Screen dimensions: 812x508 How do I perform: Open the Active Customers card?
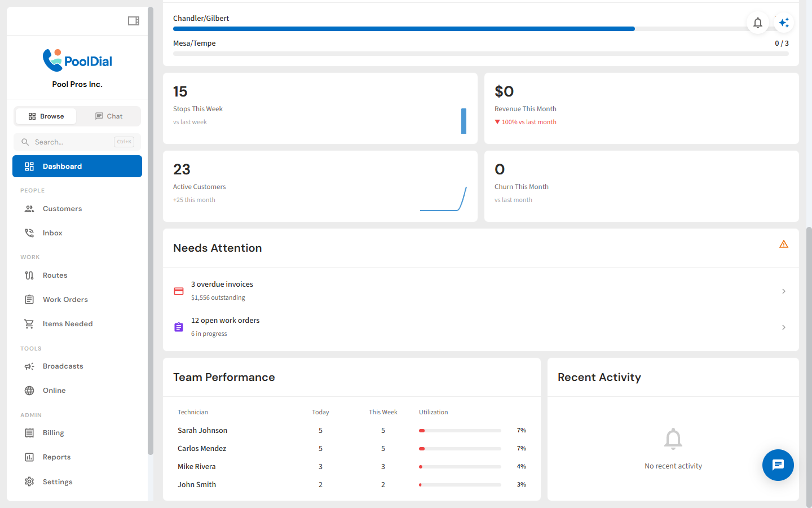click(320, 186)
